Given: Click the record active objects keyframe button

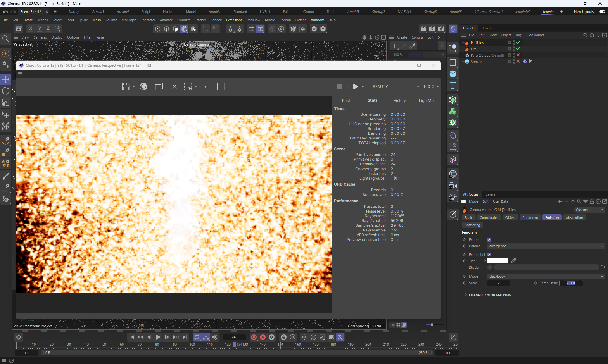Looking at the screenshot, I should point(254,337).
